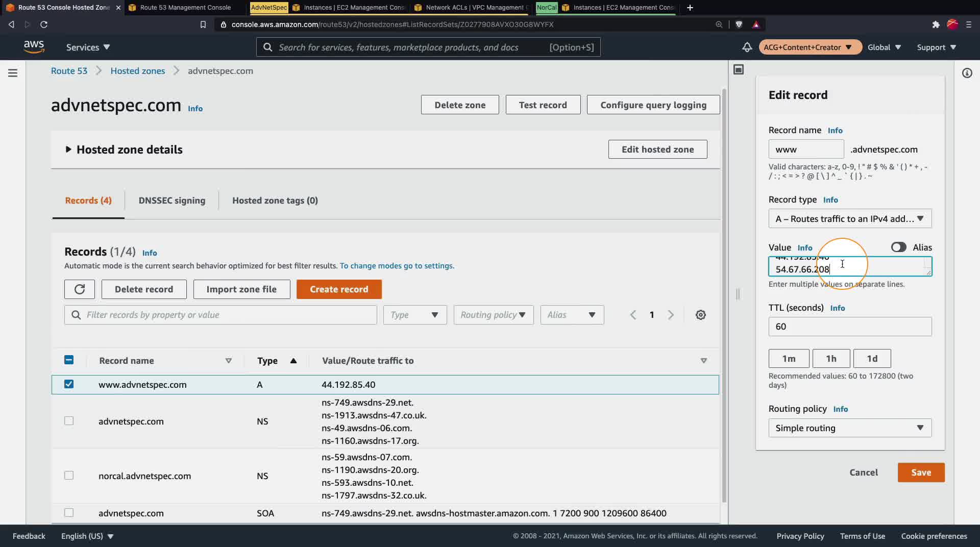Open the Alias filter dropdown
Viewport: 980px width, 547px height.
coord(572,315)
